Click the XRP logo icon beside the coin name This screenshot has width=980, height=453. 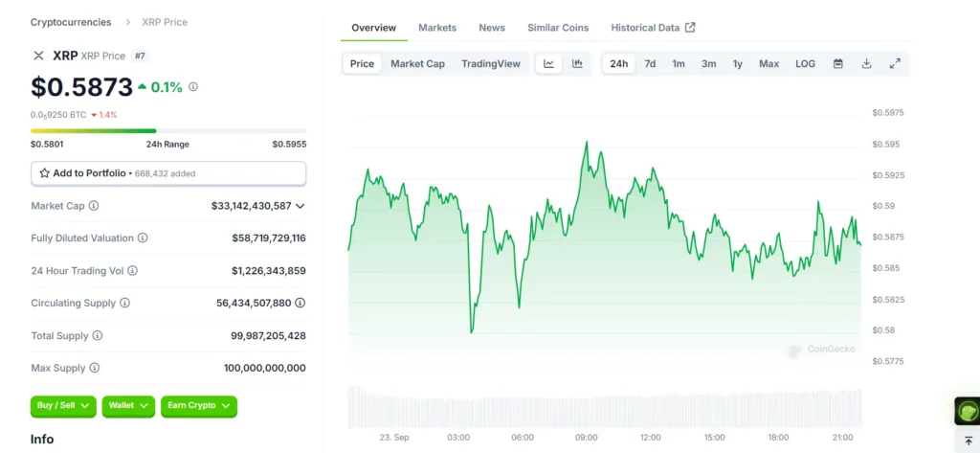[38, 56]
